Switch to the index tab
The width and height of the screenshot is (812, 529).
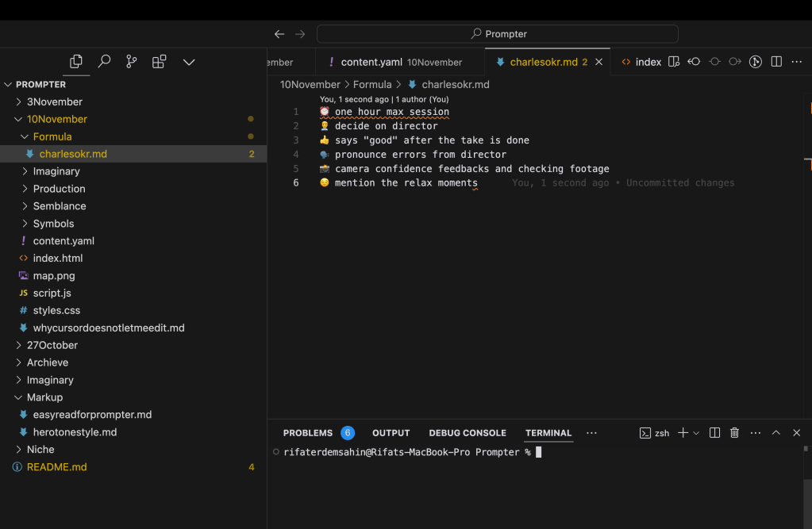click(x=641, y=62)
